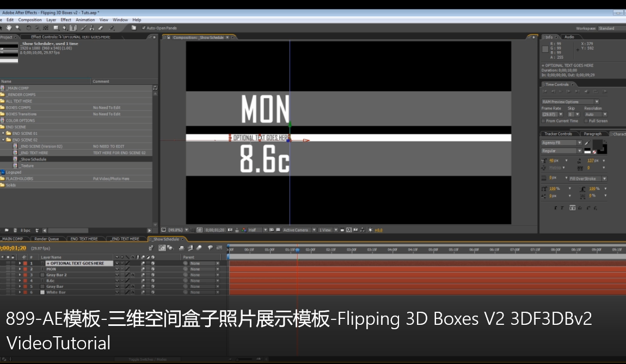
Task: Switch to the Render Queue tab
Action: click(47, 239)
